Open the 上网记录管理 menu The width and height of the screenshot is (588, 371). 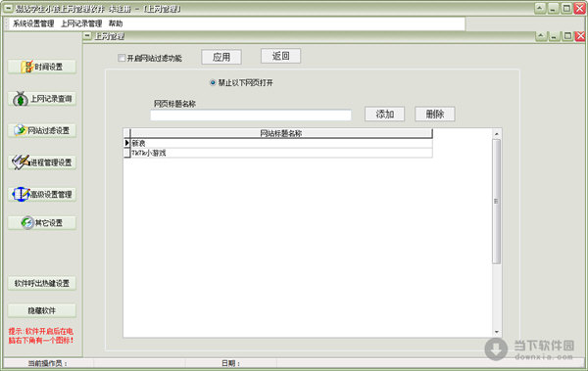click(81, 23)
